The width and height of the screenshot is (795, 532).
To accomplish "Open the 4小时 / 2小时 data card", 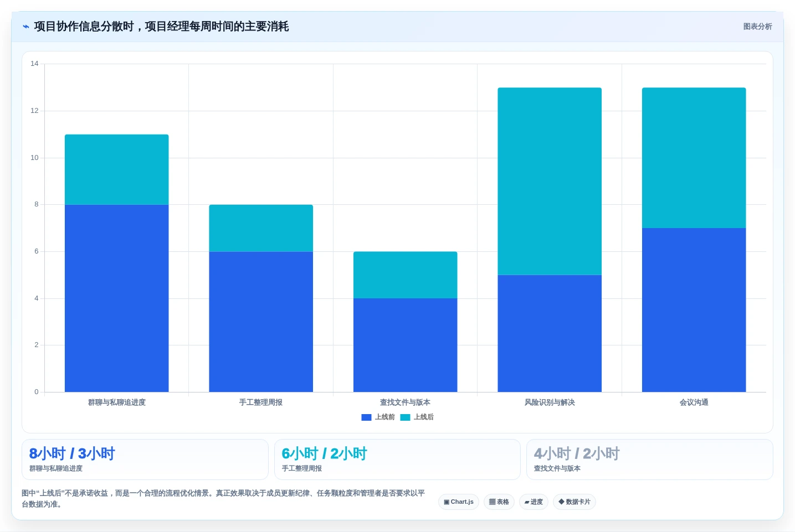I will [649, 459].
